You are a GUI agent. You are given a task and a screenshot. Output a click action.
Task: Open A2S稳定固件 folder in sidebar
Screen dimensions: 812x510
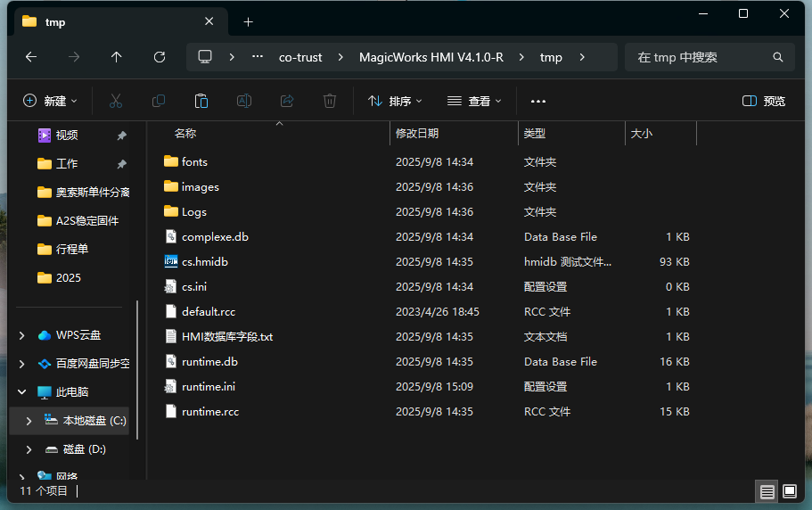tap(78, 221)
